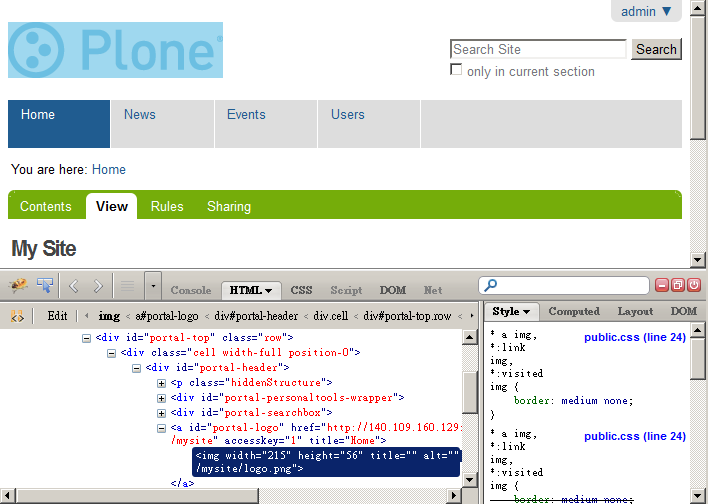Tick the 'only in current section' checkbox
708x504 pixels.
[456, 70]
